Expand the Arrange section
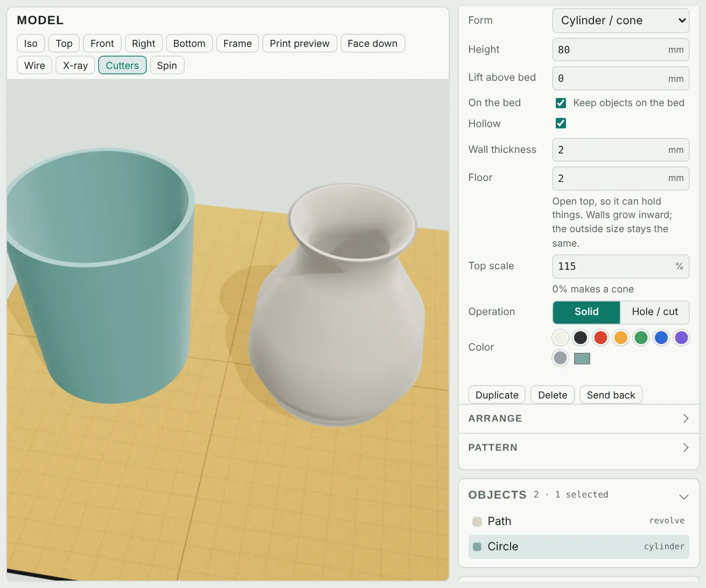 pos(578,418)
